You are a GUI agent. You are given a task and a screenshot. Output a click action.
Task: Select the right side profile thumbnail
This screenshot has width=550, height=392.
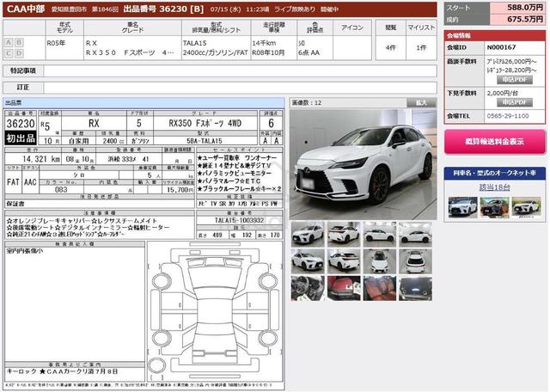click(415, 234)
